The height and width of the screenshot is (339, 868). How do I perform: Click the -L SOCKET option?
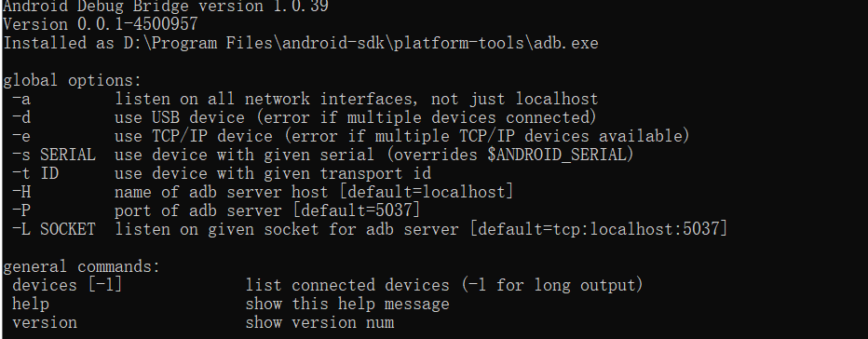(54, 229)
